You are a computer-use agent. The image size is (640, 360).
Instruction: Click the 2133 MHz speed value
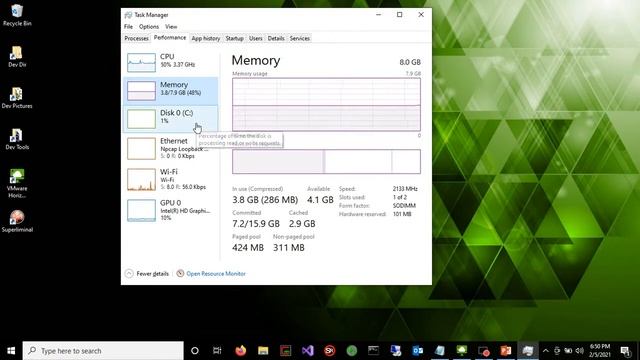(405, 189)
